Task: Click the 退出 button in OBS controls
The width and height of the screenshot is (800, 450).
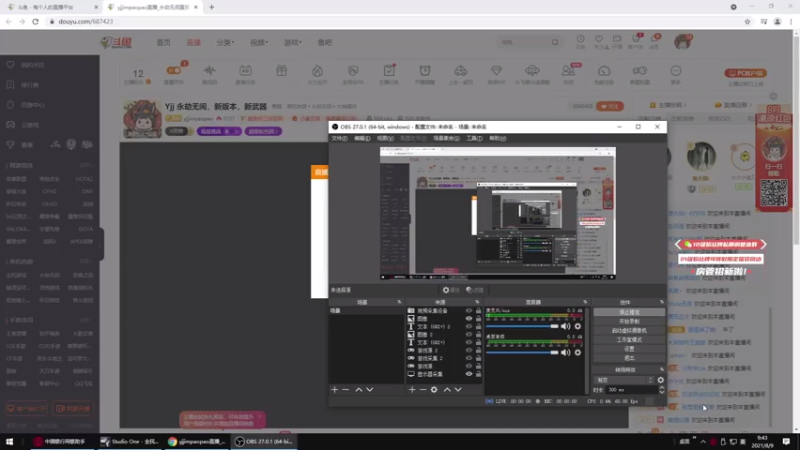Action: 629,358
